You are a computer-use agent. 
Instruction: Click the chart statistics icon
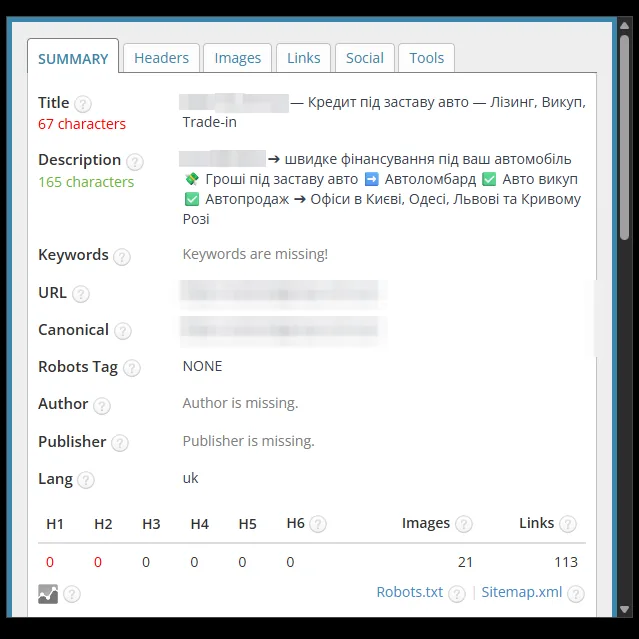pos(48,594)
